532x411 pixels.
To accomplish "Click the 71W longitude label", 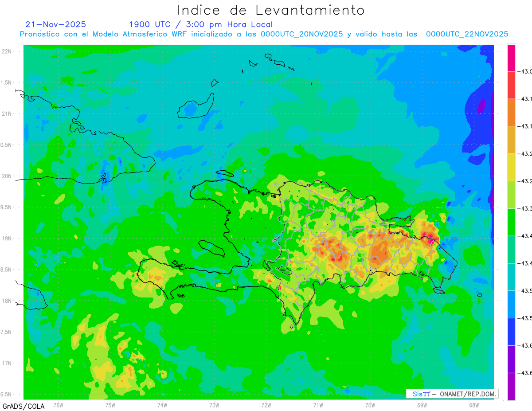I will click(318, 404).
